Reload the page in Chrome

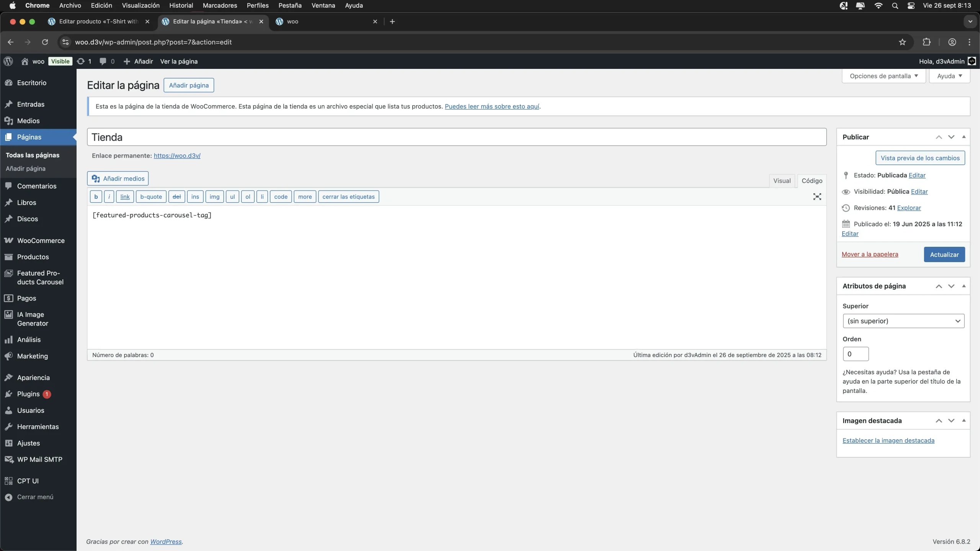[45, 42]
